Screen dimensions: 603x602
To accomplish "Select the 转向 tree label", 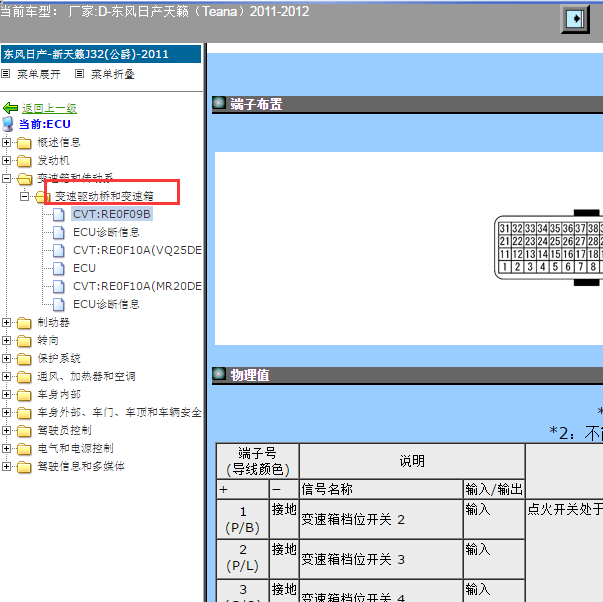I will [48, 340].
